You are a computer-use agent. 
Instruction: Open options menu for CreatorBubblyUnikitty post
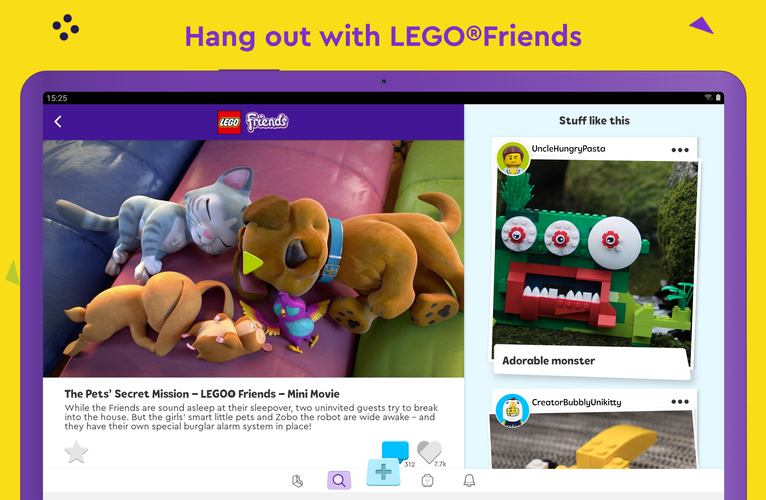tap(680, 402)
